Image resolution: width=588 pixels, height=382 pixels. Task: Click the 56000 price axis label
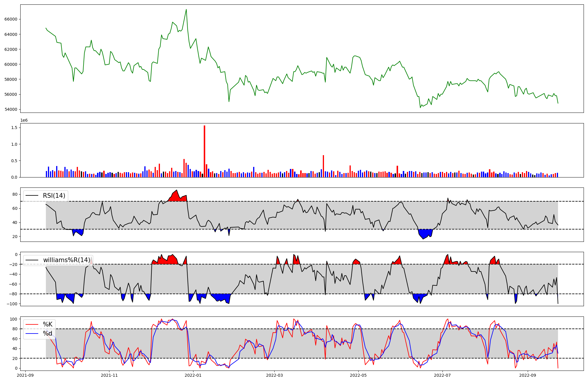coord(11,94)
